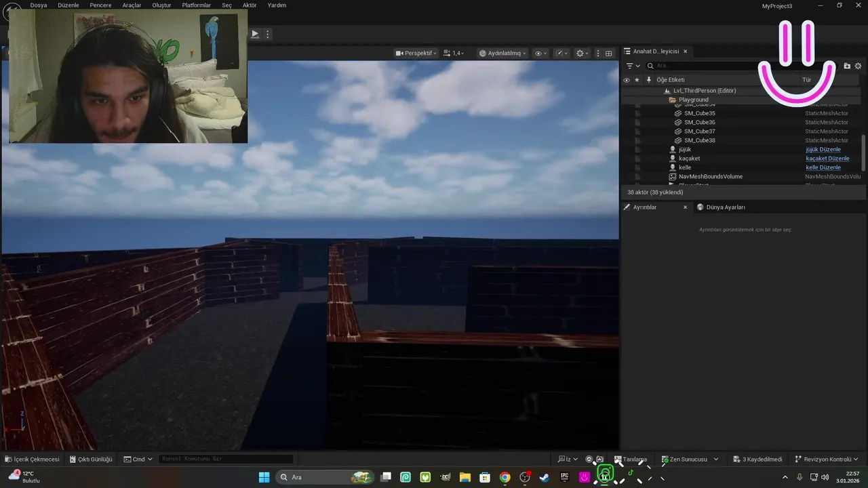Click the Windows Start button
Screen dimensions: 868x488
(x=264, y=477)
